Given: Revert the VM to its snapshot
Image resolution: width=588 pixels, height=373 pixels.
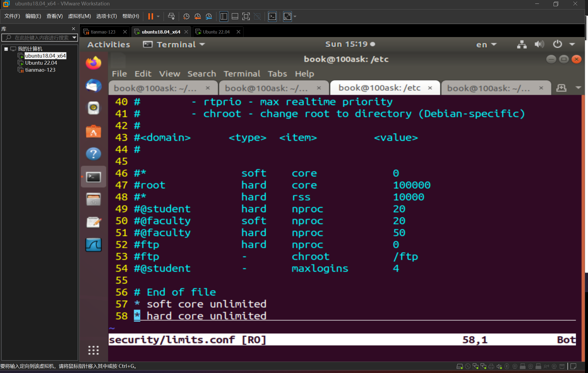Looking at the screenshot, I should click(197, 16).
